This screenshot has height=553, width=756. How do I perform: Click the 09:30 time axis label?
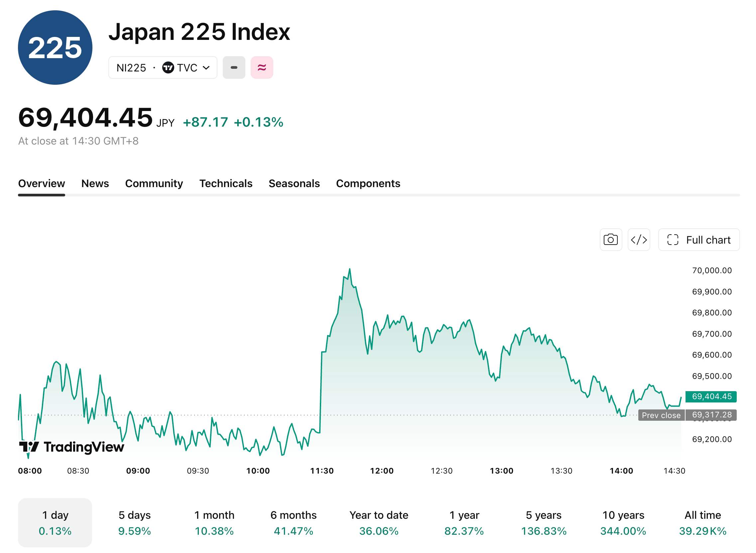point(198,471)
